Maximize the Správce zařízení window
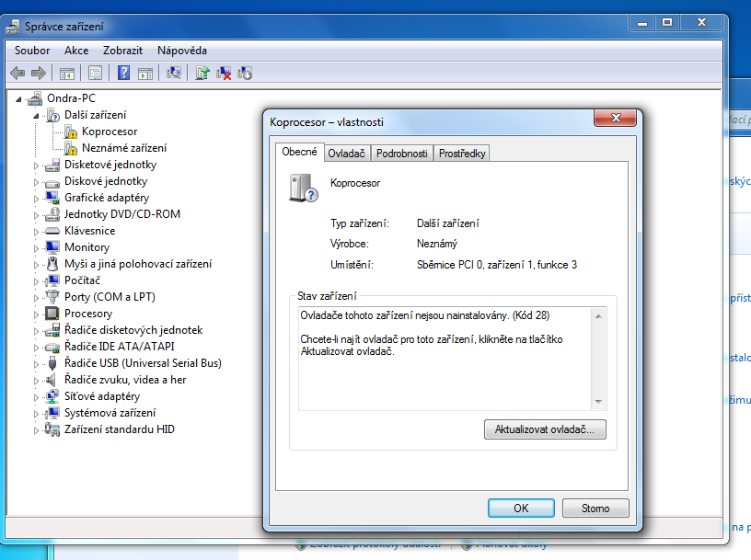The width and height of the screenshot is (751, 560). [667, 22]
